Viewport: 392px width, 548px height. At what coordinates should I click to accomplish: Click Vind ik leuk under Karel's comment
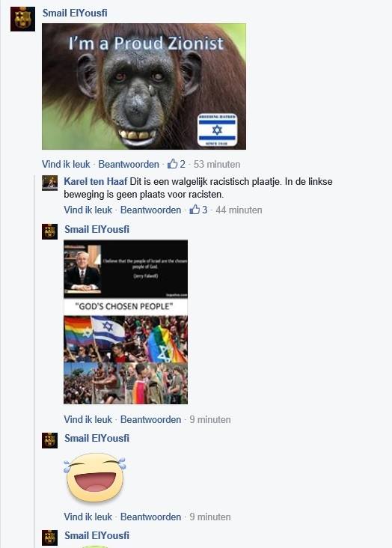click(88, 210)
